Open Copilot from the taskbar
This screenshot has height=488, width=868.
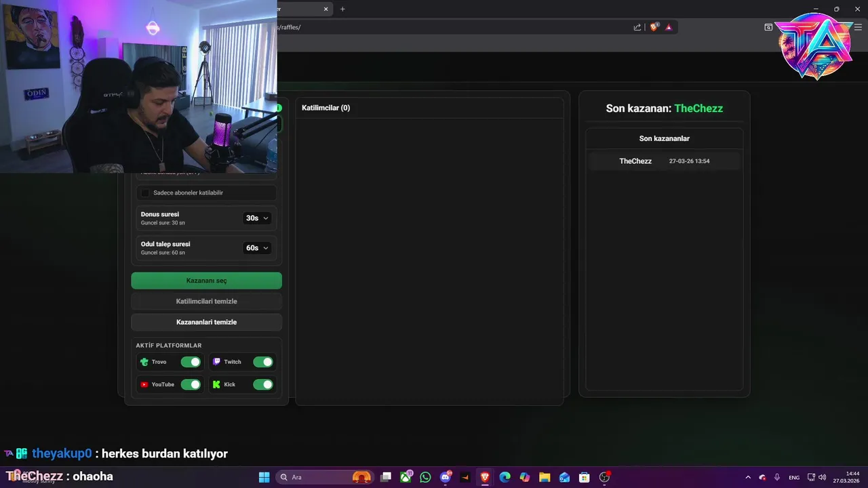tap(524, 477)
